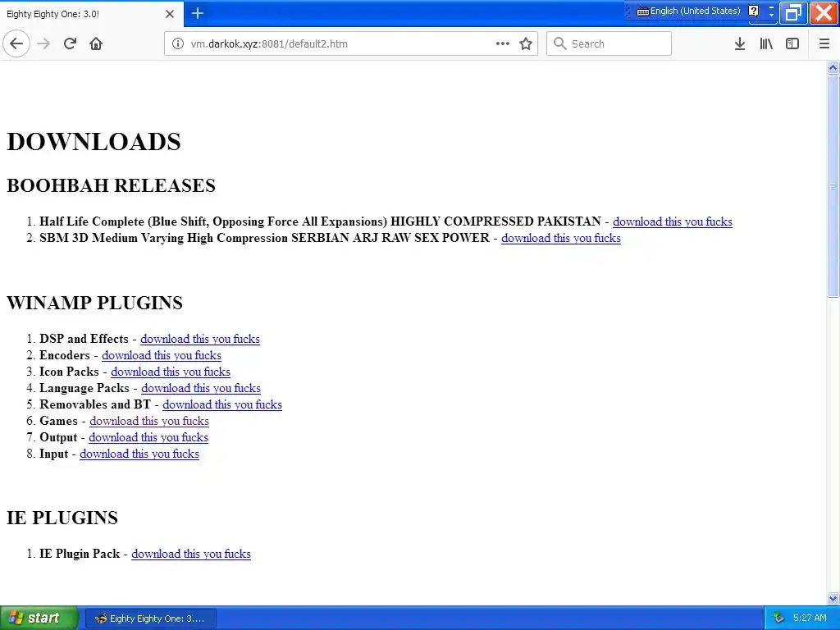Click the language bar help icon

point(754,11)
